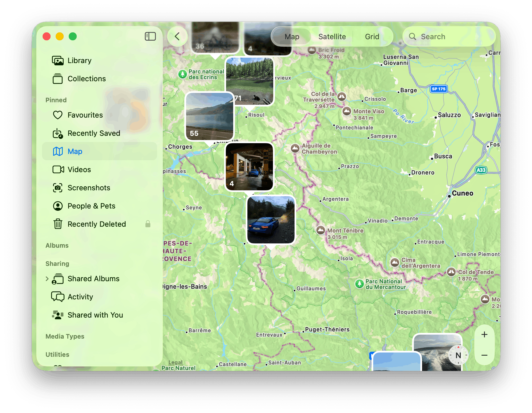Click the back chevron button
The width and height of the screenshot is (532, 413).
[177, 36]
